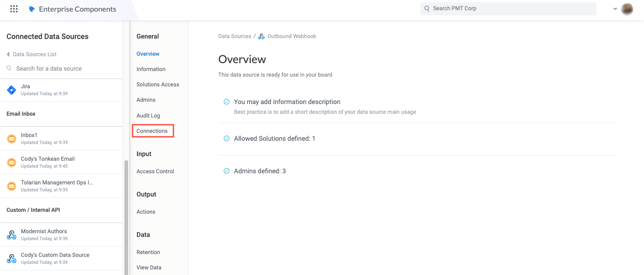This screenshot has width=644, height=275.
Task: Open the app launcher grid icon
Action: [x=13, y=8]
